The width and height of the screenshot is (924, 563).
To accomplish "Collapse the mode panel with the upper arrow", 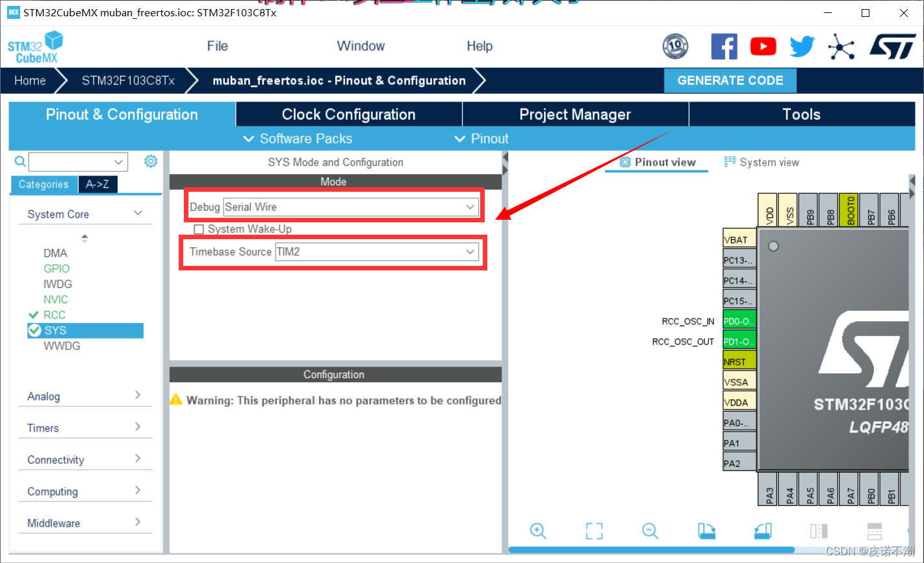I will point(505,158).
